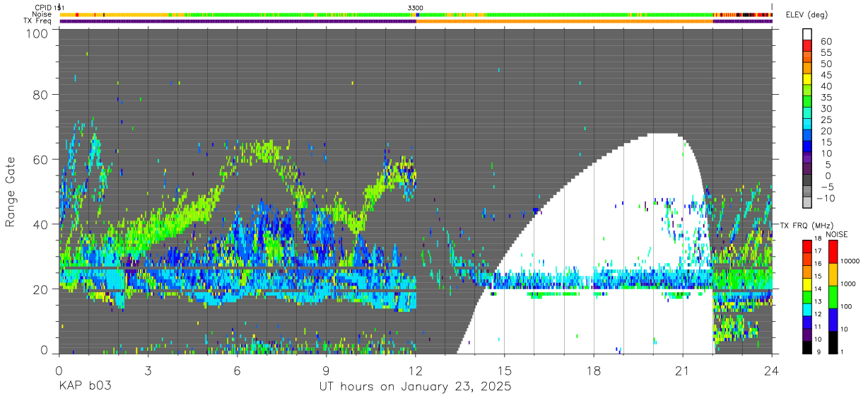
Task: Click the blue segment of the NOISE color bar
Action: click(833, 319)
